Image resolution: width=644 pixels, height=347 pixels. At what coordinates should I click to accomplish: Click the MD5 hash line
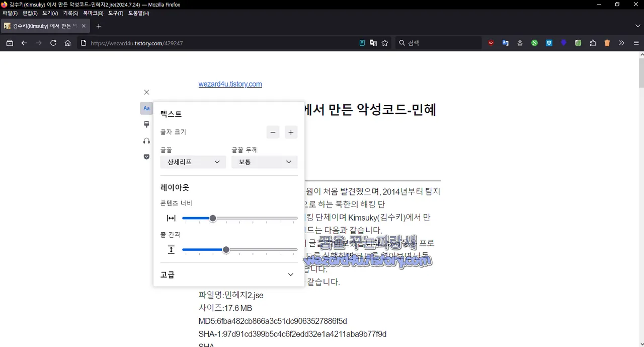[x=273, y=321]
